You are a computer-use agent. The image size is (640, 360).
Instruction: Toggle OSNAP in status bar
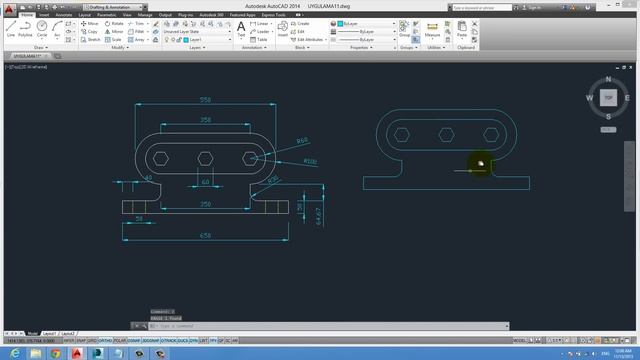133,340
